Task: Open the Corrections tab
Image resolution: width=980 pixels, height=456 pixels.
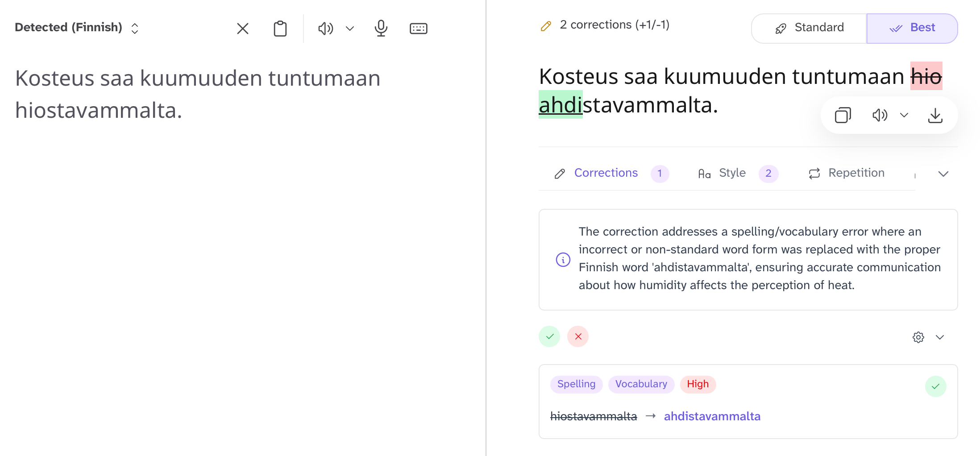Action: tap(606, 173)
